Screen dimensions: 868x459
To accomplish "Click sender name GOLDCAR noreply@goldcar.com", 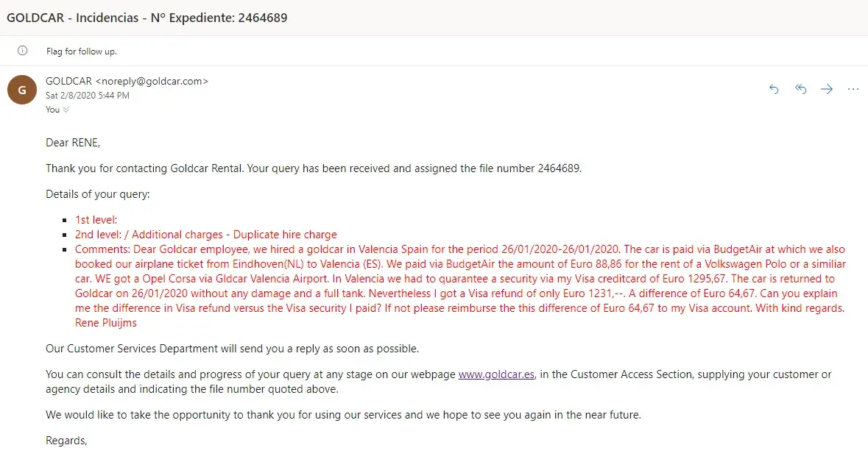I will coord(127,81).
